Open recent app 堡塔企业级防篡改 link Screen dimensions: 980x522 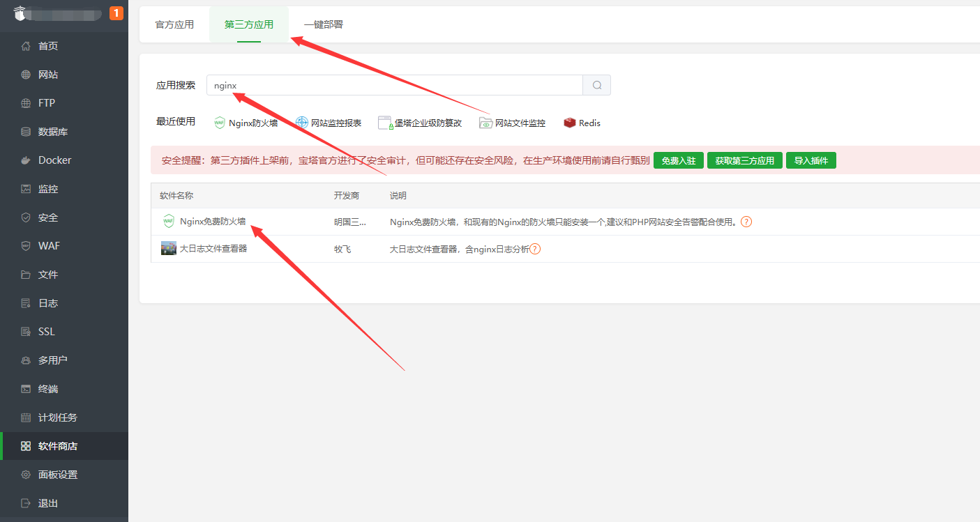(x=428, y=123)
